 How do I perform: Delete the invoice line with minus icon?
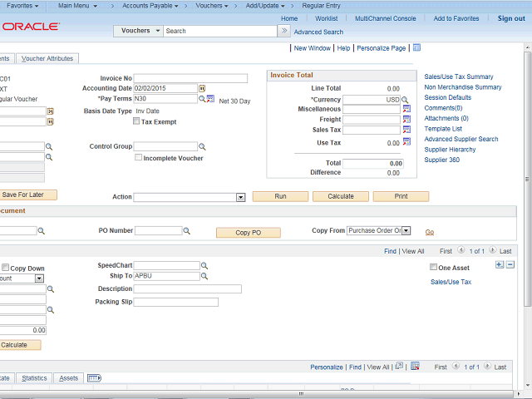click(x=510, y=265)
